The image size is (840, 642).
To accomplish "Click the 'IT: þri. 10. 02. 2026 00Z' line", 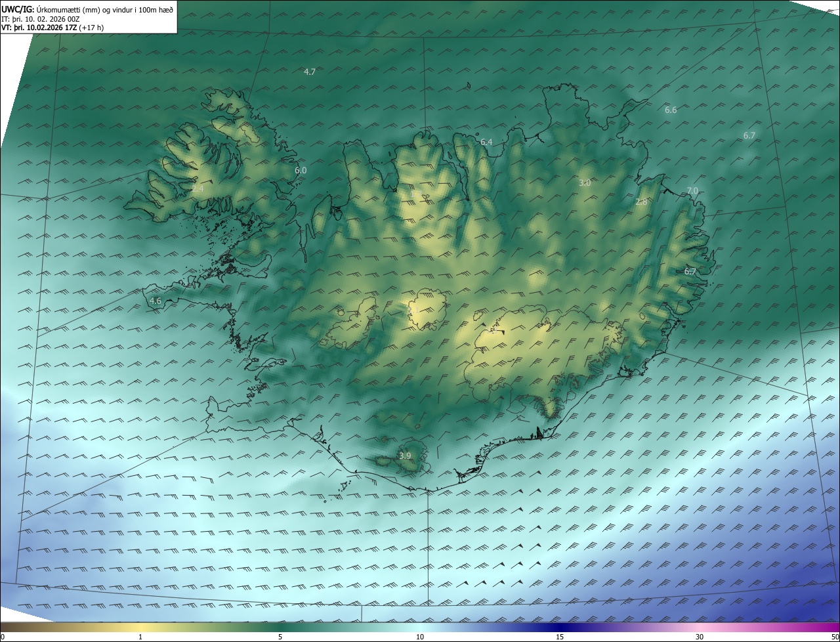I will [41, 18].
